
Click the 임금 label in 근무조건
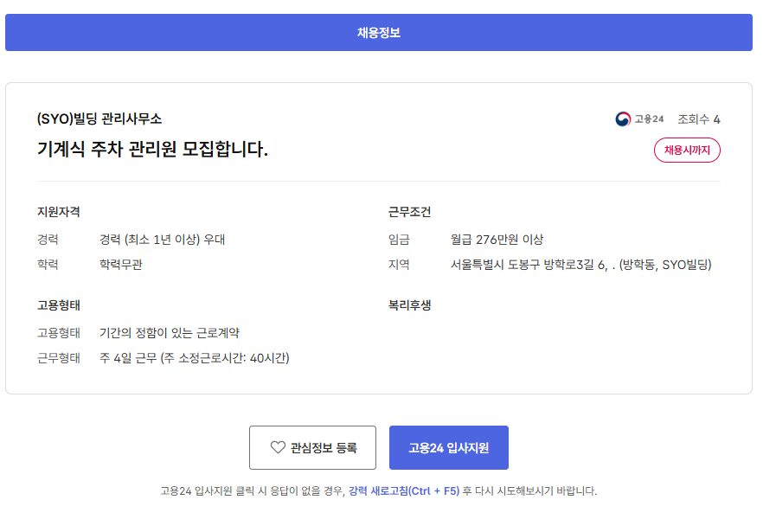tap(400, 240)
